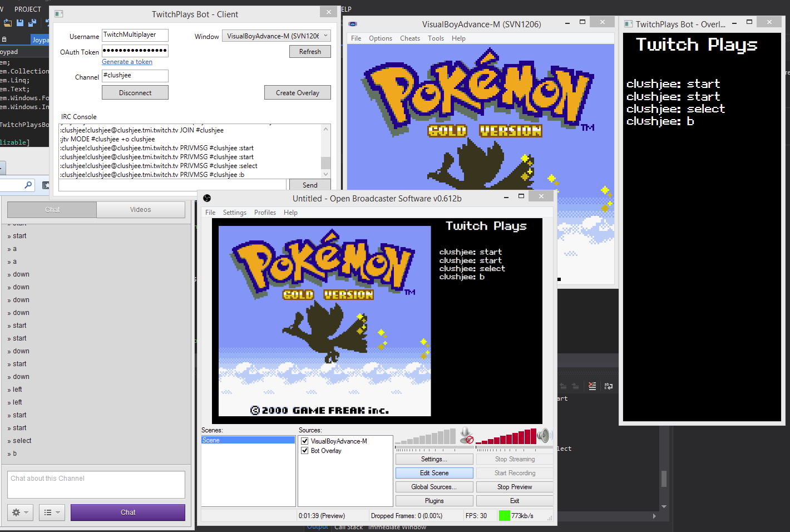Open VisualBoyAdvance-M Cheats menu
This screenshot has height=532, width=790.
point(410,38)
